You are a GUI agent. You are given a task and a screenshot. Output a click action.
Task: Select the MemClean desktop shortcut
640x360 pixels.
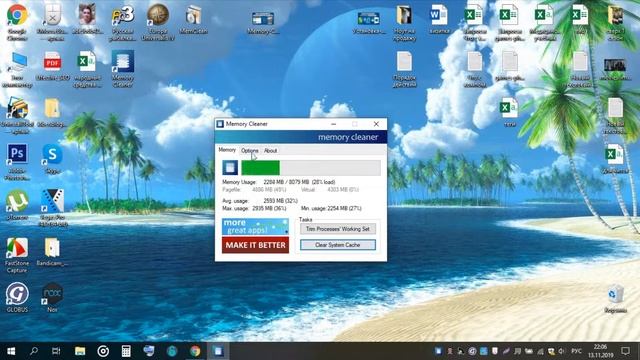(x=193, y=20)
